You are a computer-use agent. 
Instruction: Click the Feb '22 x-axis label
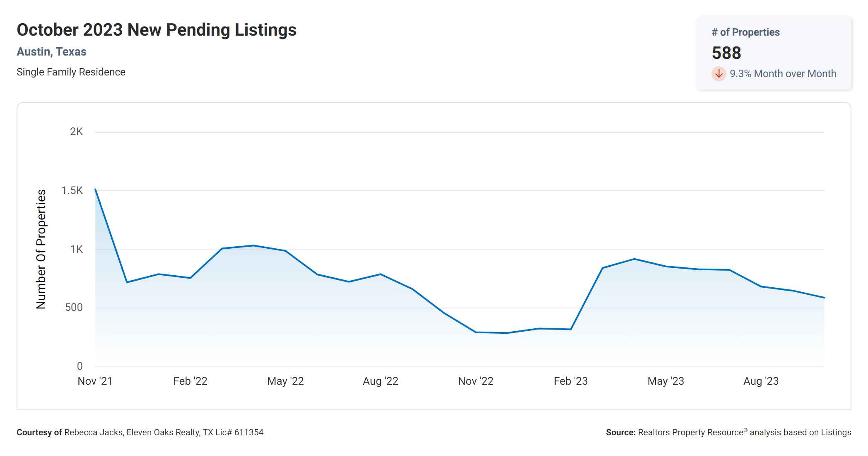190,381
